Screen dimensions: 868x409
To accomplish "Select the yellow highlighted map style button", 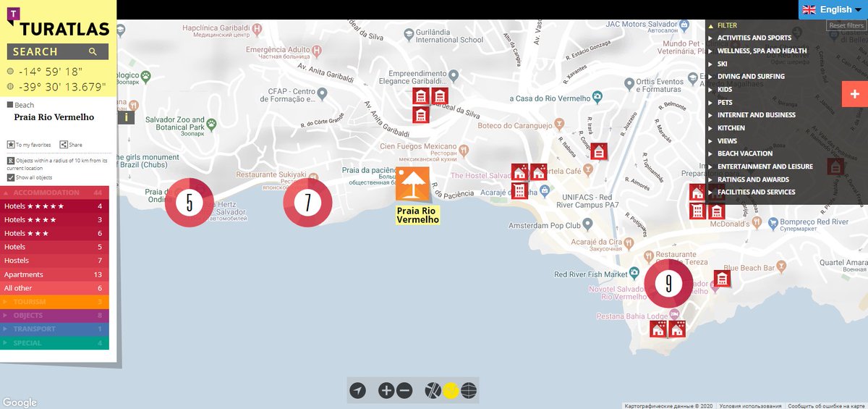I will [451, 391].
